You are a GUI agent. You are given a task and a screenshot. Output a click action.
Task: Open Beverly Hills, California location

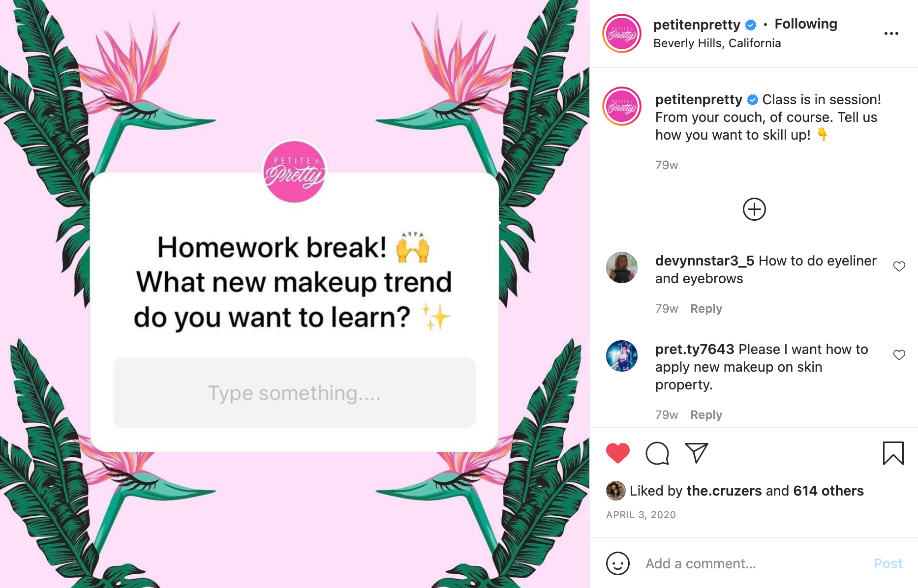tap(717, 43)
